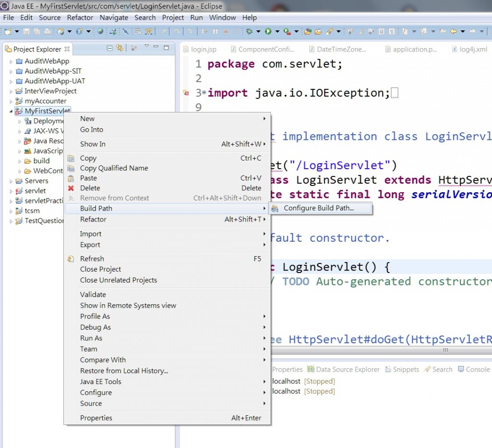Open the Data Source Explorer tab
This screenshot has width=492, height=448.
pyautogui.click(x=344, y=370)
